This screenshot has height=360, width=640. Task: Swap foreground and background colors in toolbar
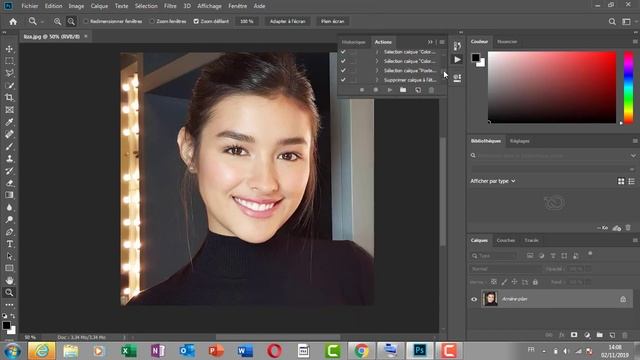click(x=13, y=316)
